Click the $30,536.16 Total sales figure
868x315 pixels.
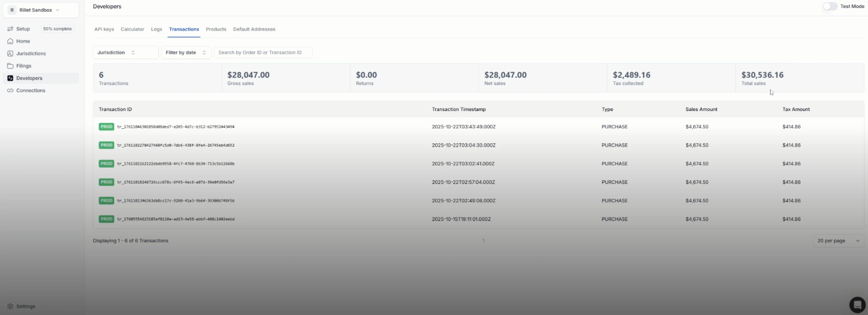762,75
